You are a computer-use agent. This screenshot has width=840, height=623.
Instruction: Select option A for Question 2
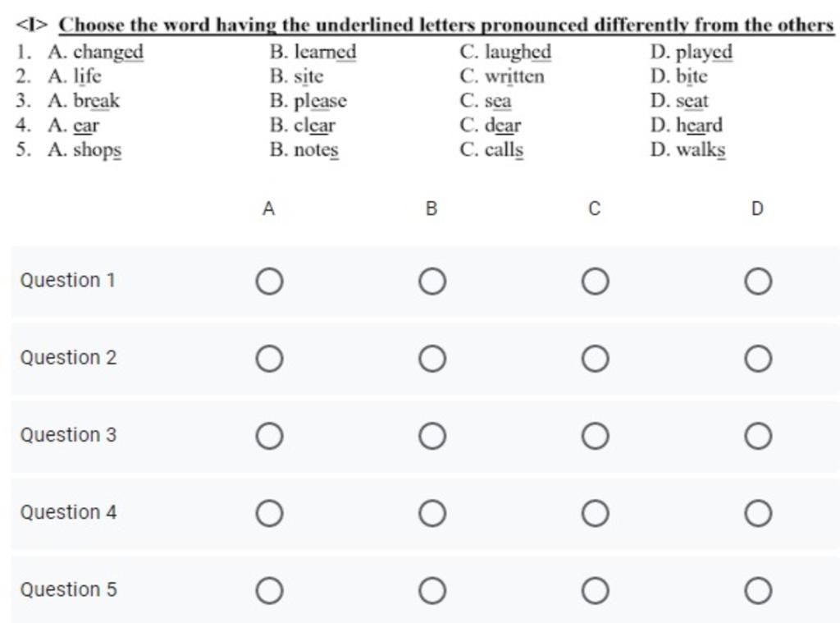click(x=269, y=359)
